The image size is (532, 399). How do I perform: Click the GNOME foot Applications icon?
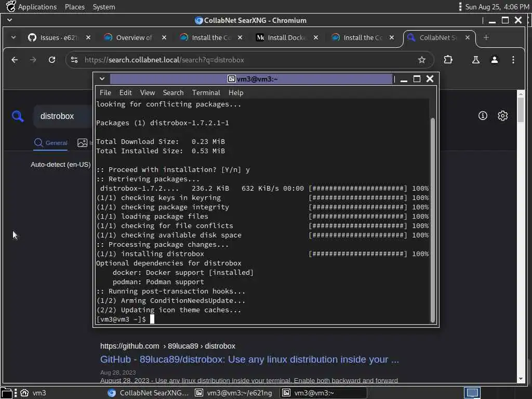coord(10,6)
